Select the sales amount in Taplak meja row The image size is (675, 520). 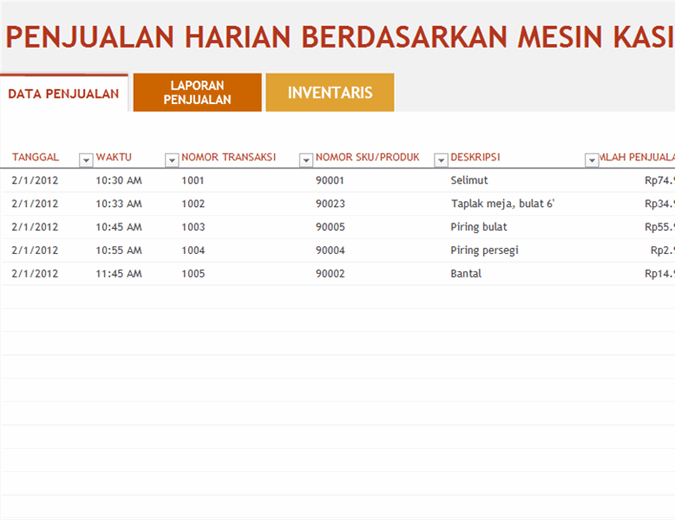[x=660, y=204]
